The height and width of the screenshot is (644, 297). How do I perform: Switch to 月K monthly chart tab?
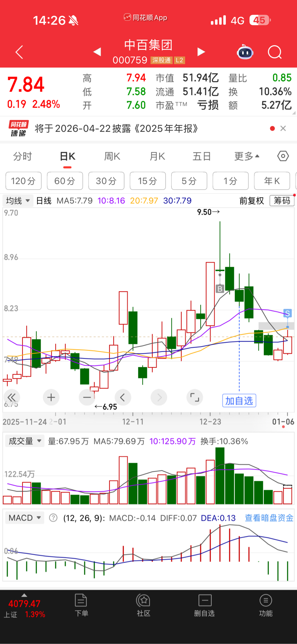pos(157,156)
